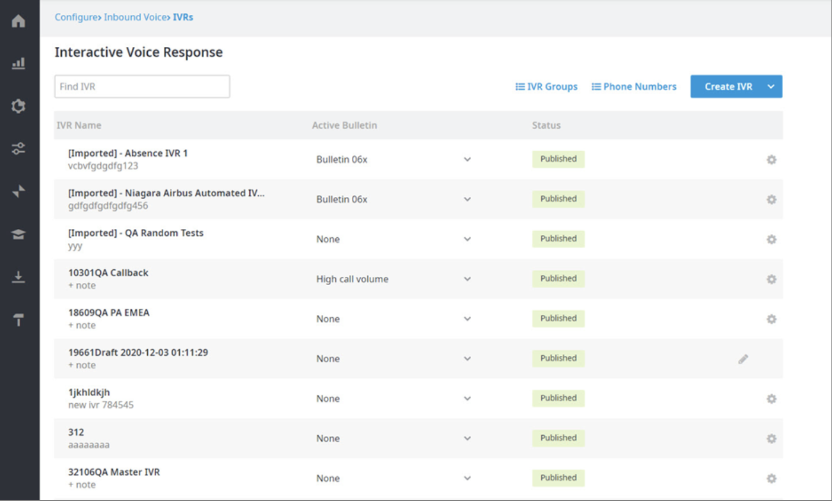Open the Create IVR dropdown arrow
The width and height of the screenshot is (832, 504).
[771, 87]
